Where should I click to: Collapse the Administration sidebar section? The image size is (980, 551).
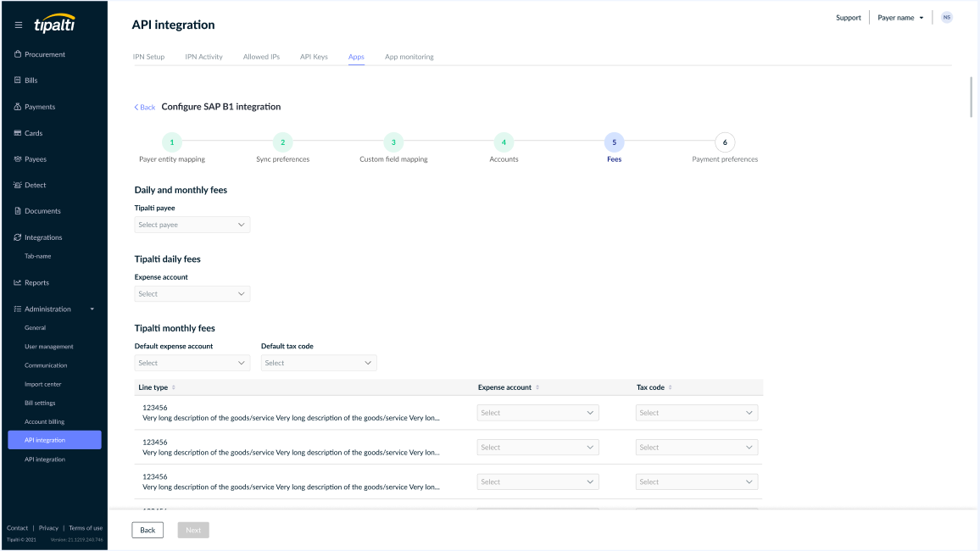click(x=92, y=309)
